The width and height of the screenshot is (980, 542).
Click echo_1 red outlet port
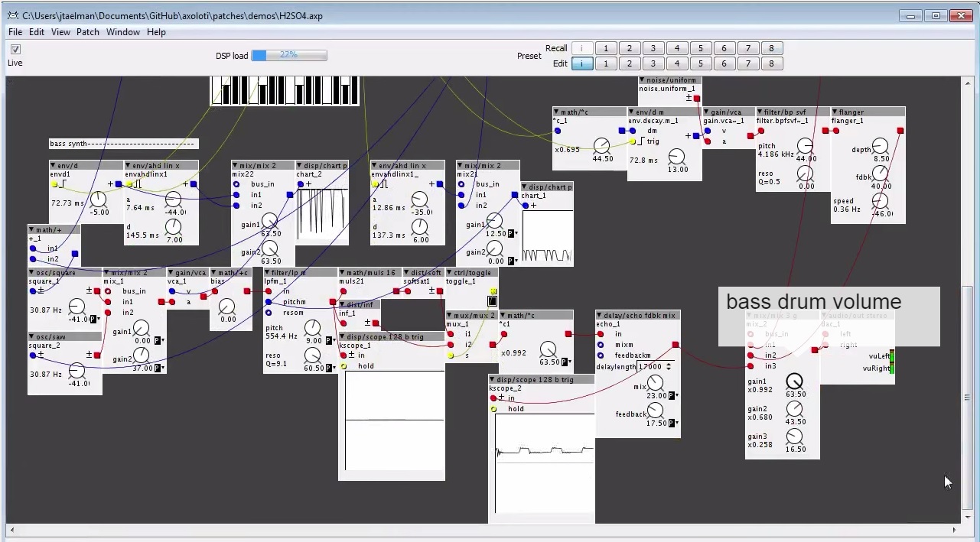tap(676, 345)
